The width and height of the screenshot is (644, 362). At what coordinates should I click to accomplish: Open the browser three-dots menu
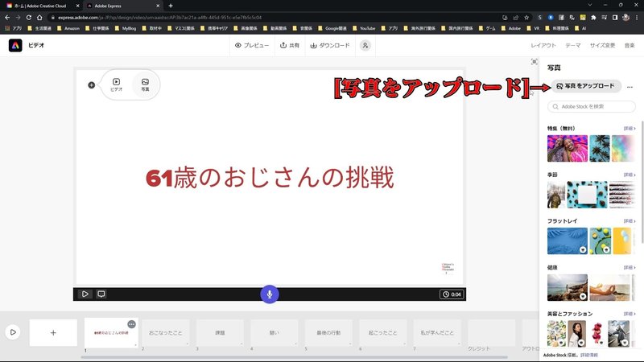[x=637, y=17]
